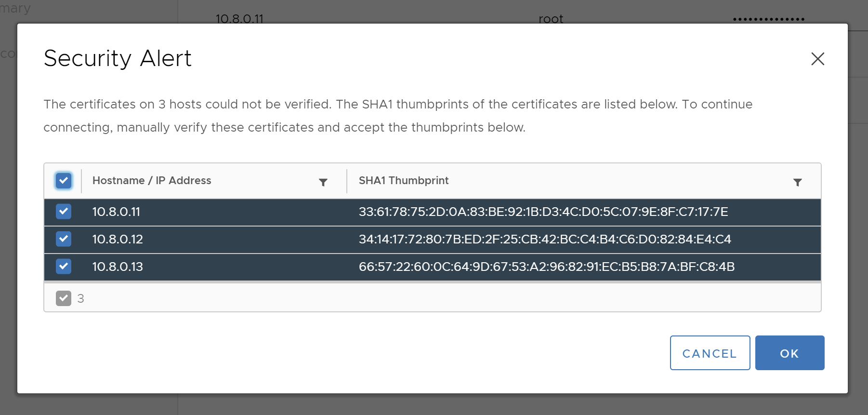The width and height of the screenshot is (868, 415).
Task: Click the thumbprint beginning with 33:61:78
Action: click(543, 212)
